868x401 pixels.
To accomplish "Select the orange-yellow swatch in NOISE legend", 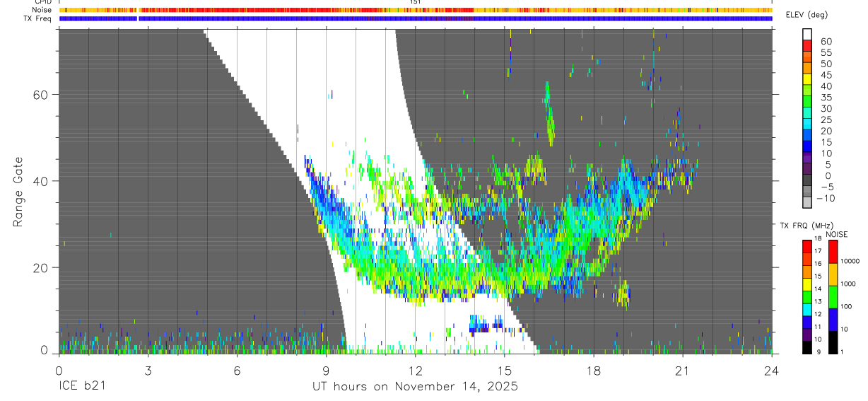I will coord(833,274).
